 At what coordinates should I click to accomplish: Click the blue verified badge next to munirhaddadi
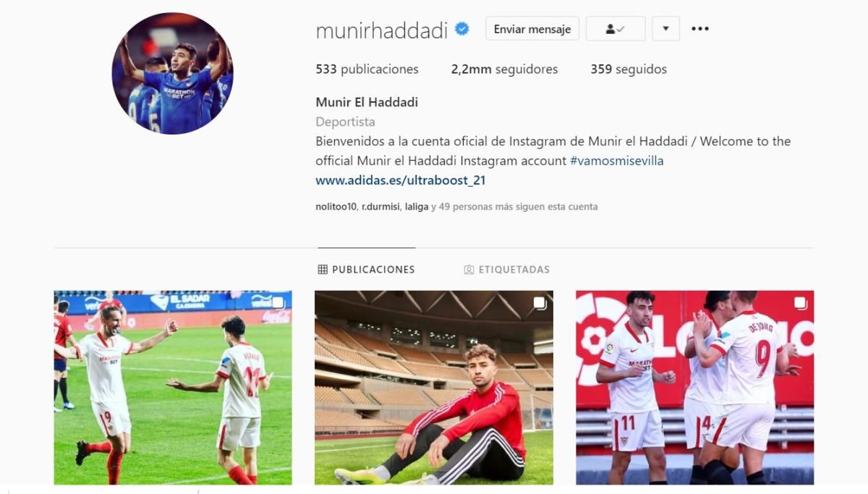(462, 29)
